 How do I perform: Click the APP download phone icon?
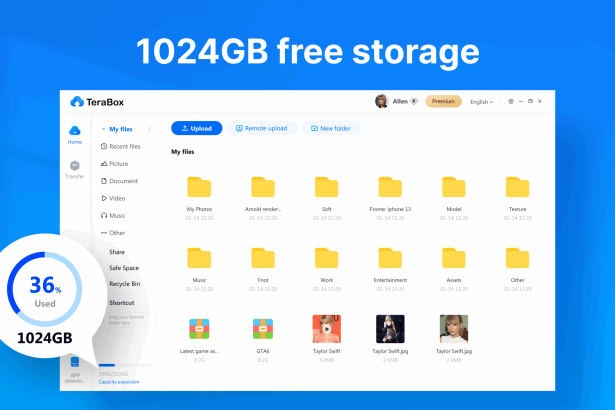click(x=75, y=361)
